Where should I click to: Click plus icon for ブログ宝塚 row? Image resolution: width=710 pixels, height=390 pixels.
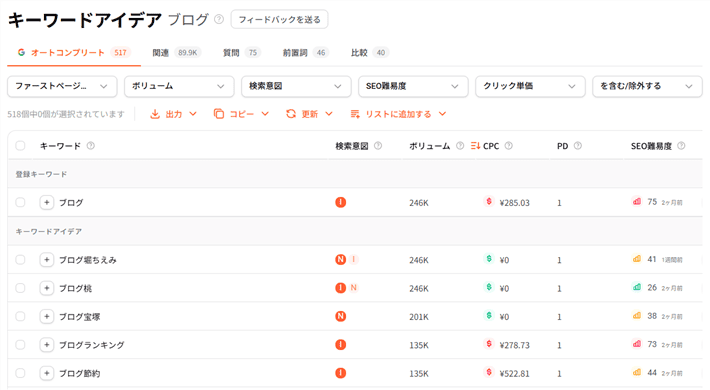[47, 317]
